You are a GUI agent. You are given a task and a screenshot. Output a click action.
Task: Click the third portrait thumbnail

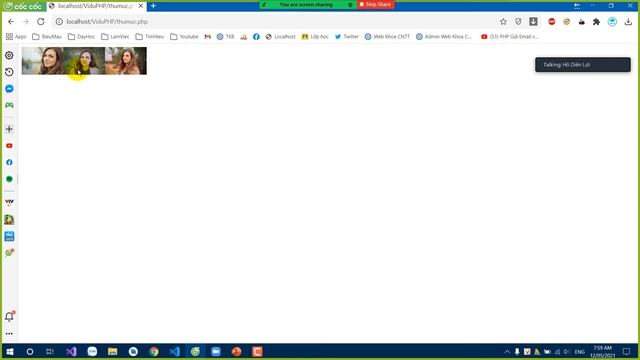coord(126,61)
